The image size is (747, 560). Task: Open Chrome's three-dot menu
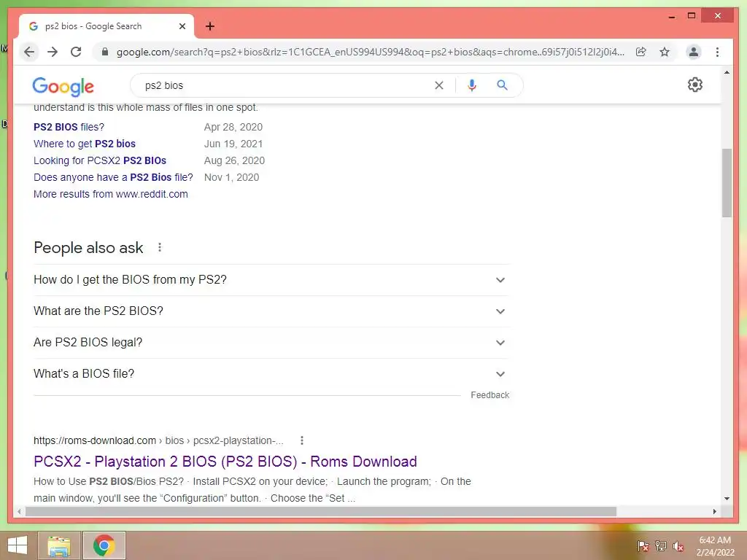(x=718, y=52)
